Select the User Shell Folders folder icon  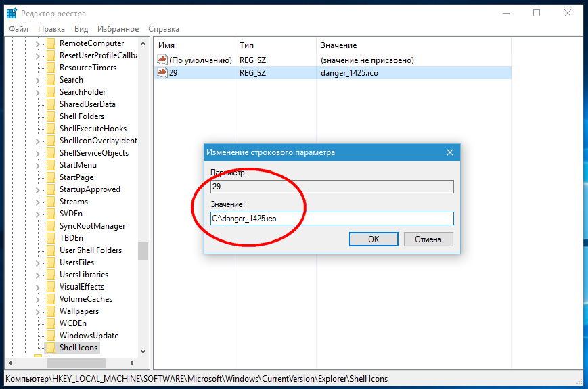coord(51,250)
